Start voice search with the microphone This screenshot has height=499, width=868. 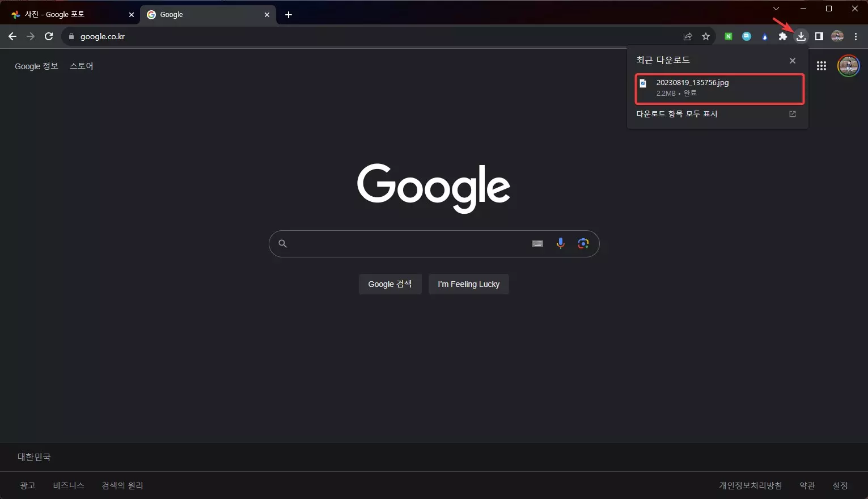[x=560, y=244]
